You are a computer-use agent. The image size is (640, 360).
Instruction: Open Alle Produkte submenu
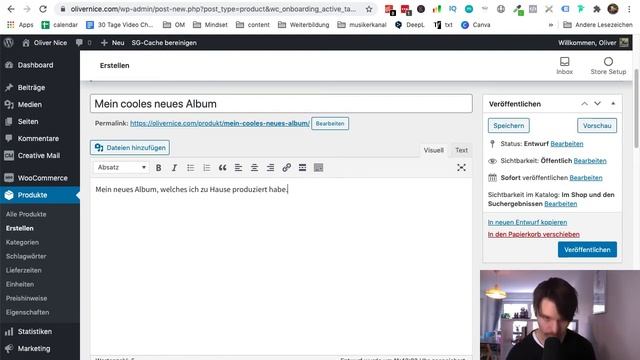coord(26,214)
